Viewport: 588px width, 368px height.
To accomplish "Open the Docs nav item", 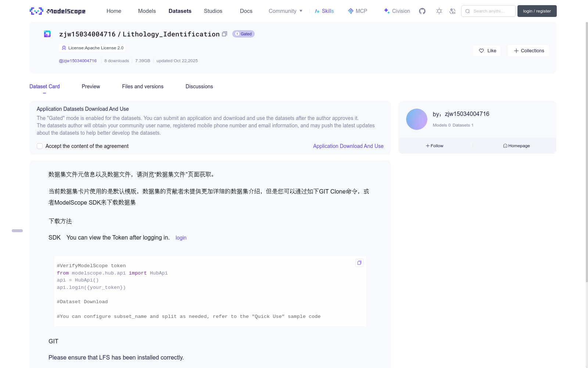I will click(246, 11).
